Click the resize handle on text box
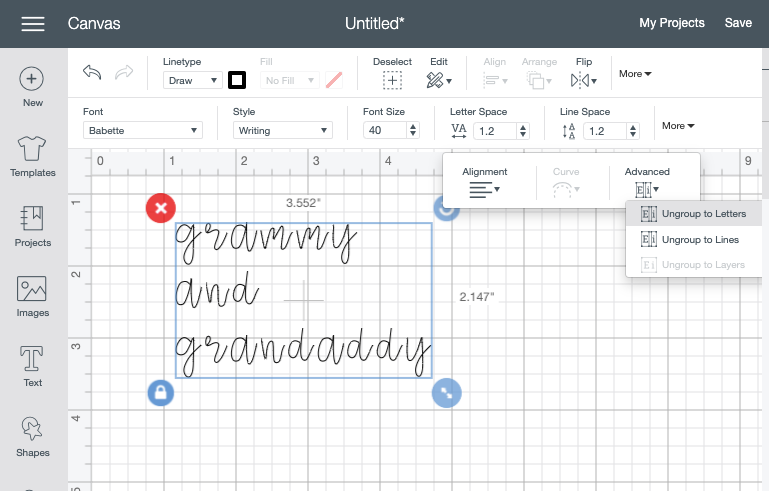The width and height of the screenshot is (769, 491). [446, 393]
